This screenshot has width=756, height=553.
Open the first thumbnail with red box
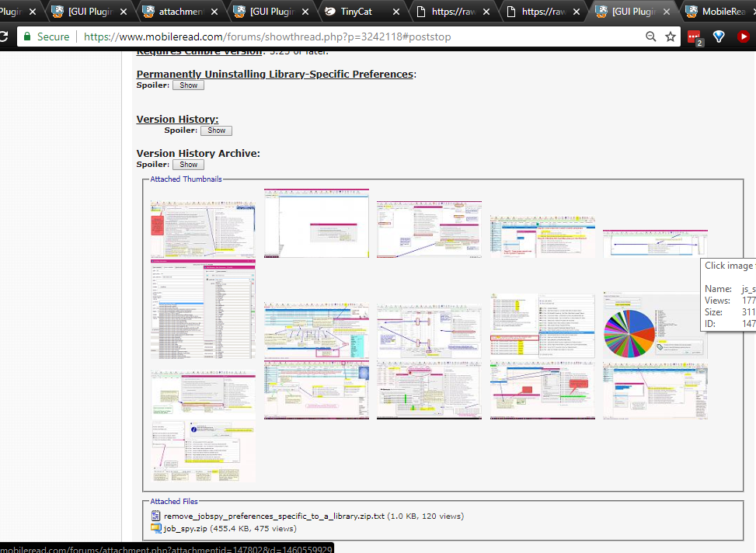(203, 229)
